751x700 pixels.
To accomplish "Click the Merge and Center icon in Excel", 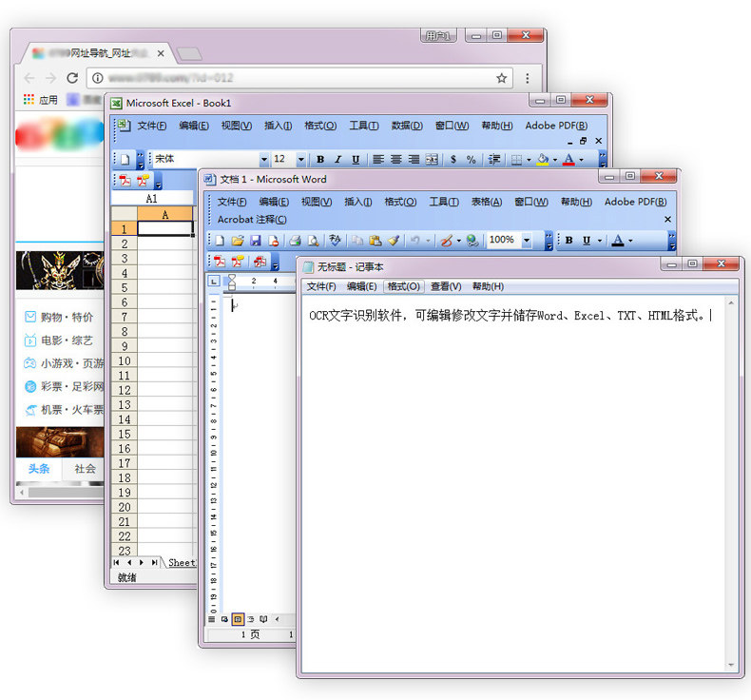I will coord(432,160).
